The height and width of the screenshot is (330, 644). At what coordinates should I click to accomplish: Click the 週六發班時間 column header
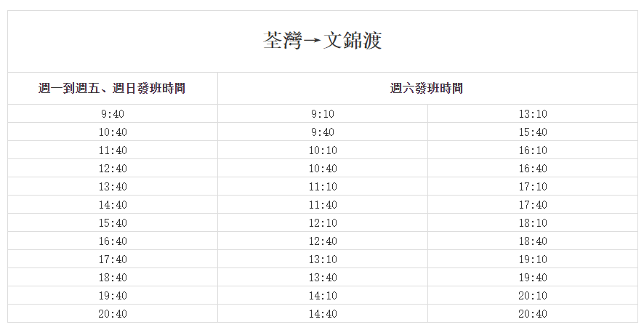(x=427, y=89)
